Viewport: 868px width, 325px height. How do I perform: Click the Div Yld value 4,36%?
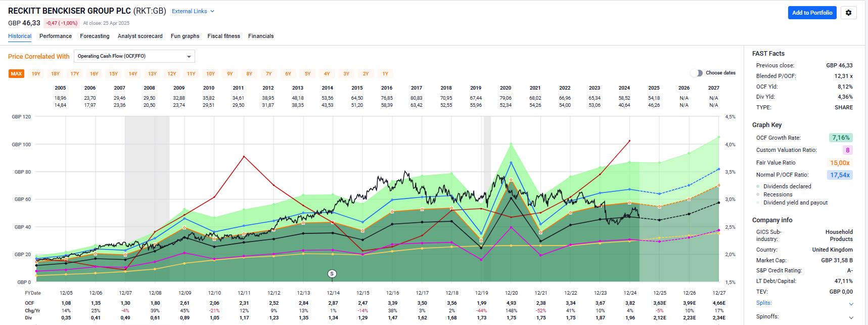[845, 97]
